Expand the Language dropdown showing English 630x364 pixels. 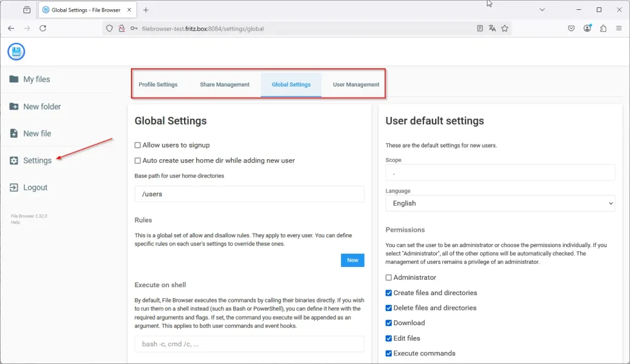(500, 204)
